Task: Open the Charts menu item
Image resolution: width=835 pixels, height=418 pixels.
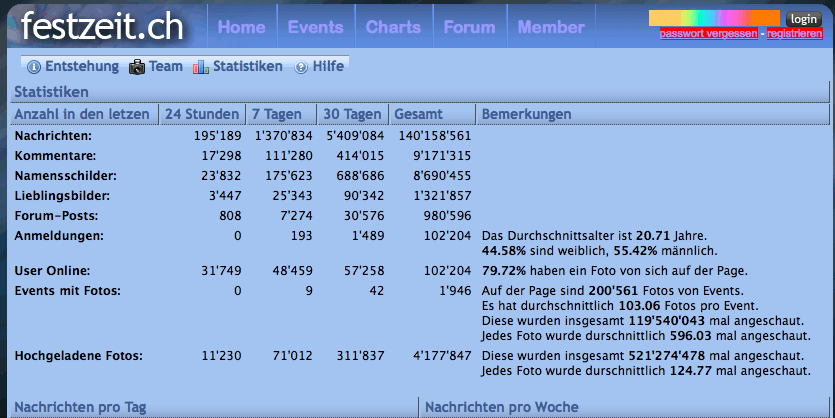Action: (393, 27)
